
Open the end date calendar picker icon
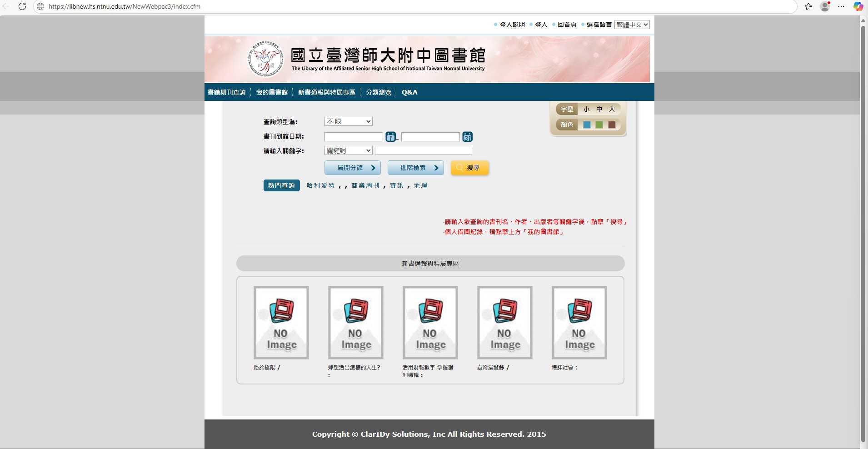pos(467,136)
